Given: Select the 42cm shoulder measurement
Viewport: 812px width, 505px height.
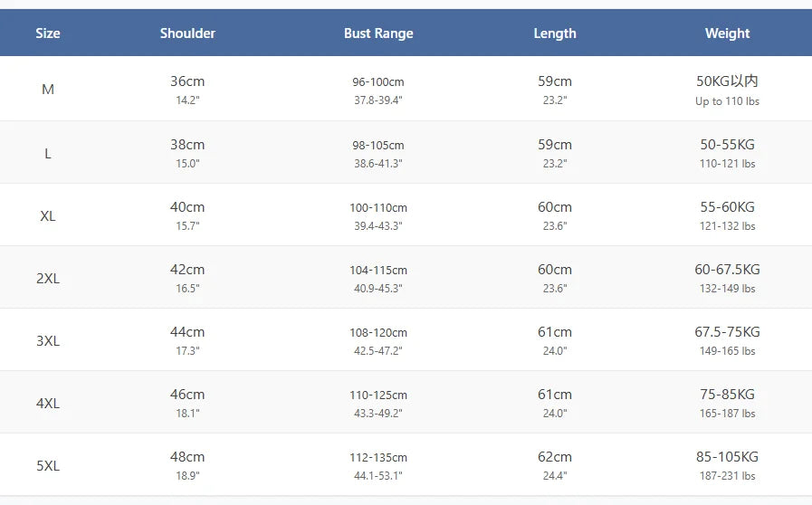Looking at the screenshot, I should [x=187, y=270].
